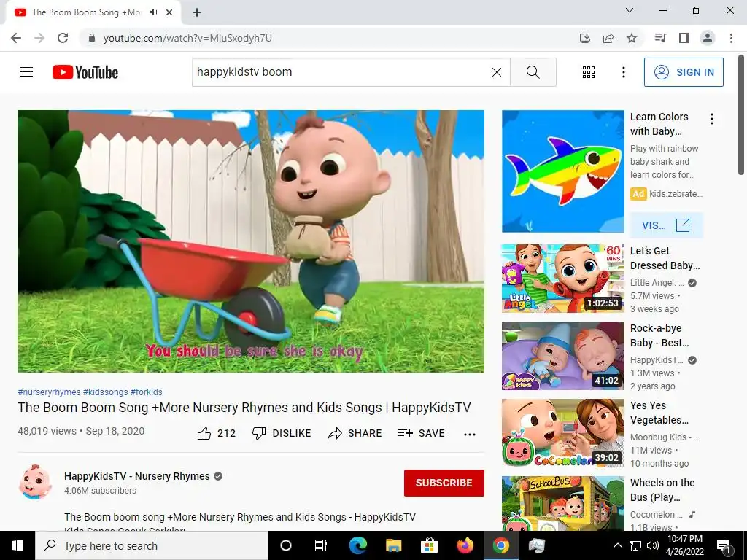This screenshot has width=747, height=560.
Task: Open Windows Start menu
Action: [x=18, y=545]
